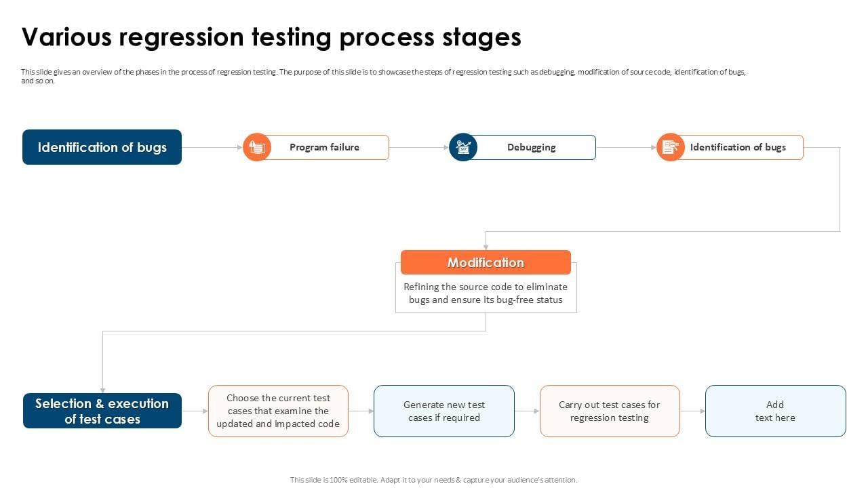
Task: Select the Selection & execution of test cases box
Action: pos(102,411)
